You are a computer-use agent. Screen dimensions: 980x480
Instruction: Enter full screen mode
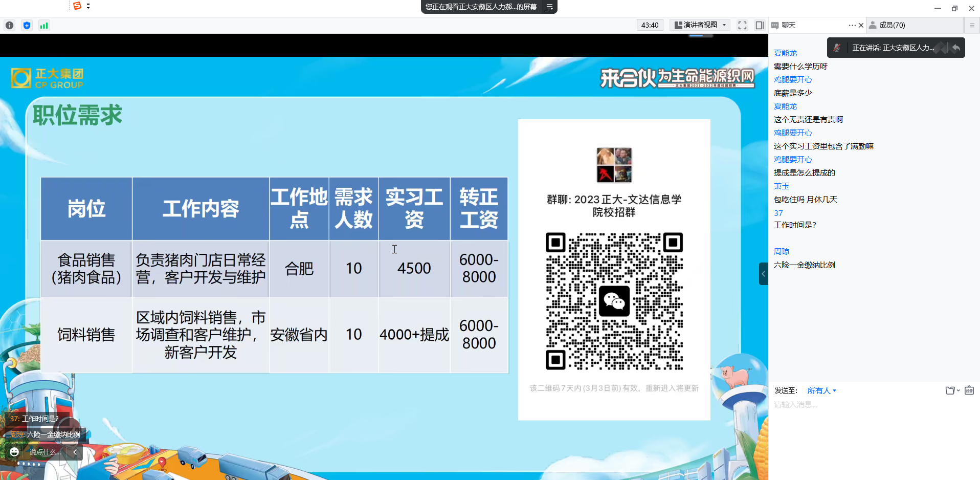point(742,25)
